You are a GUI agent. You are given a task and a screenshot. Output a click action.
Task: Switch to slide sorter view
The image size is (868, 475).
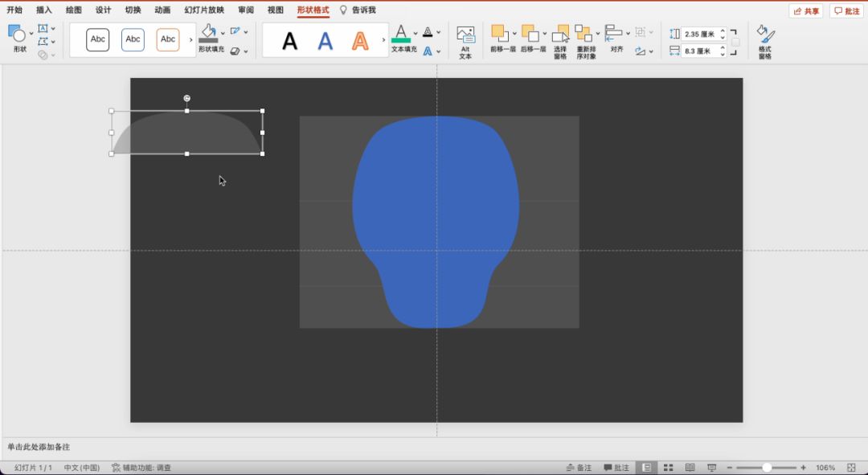(668, 468)
